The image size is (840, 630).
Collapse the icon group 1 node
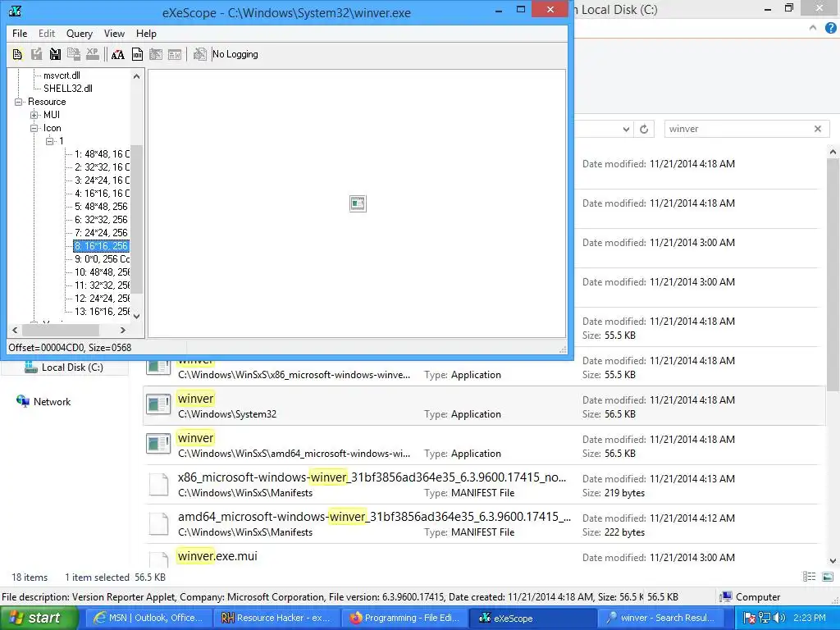tap(49, 141)
